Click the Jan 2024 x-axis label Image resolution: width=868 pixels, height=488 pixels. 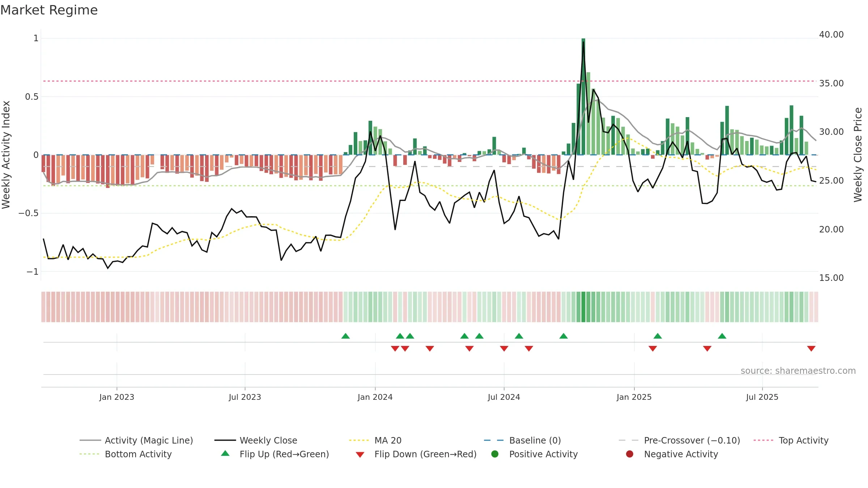pyautogui.click(x=375, y=397)
